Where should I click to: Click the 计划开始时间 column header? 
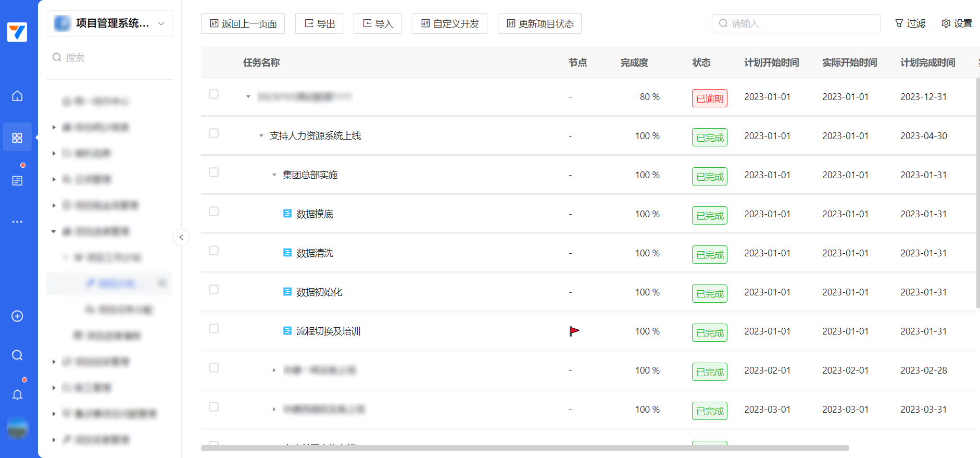771,63
